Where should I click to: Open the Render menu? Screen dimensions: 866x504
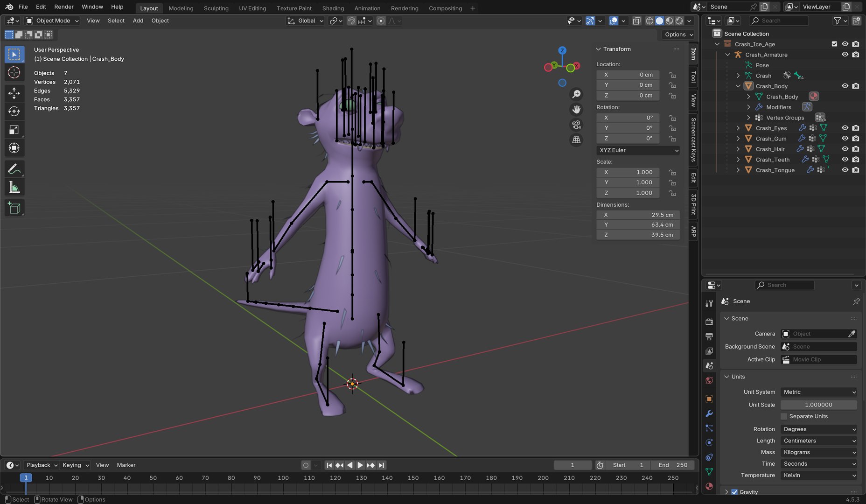coord(64,7)
